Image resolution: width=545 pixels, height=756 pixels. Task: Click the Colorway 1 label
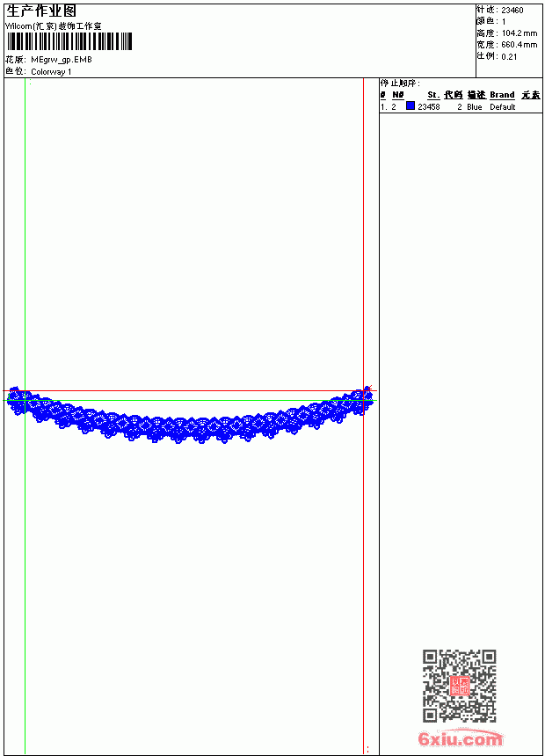[51, 72]
